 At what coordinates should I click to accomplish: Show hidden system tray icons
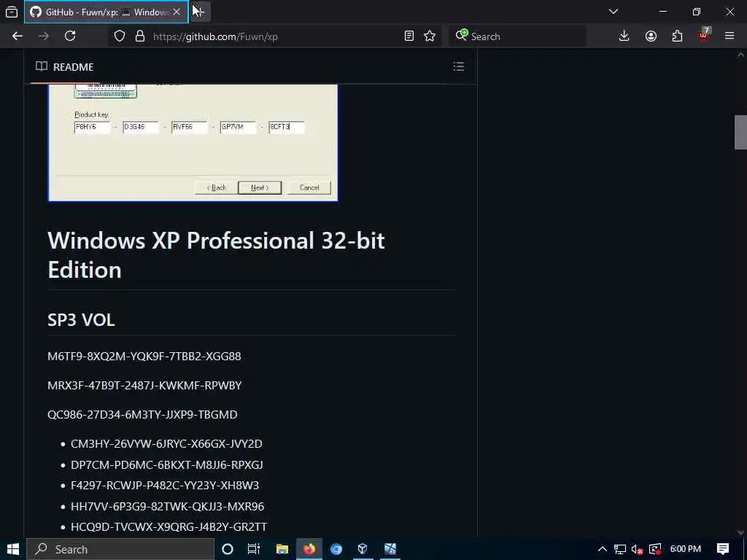click(x=602, y=549)
